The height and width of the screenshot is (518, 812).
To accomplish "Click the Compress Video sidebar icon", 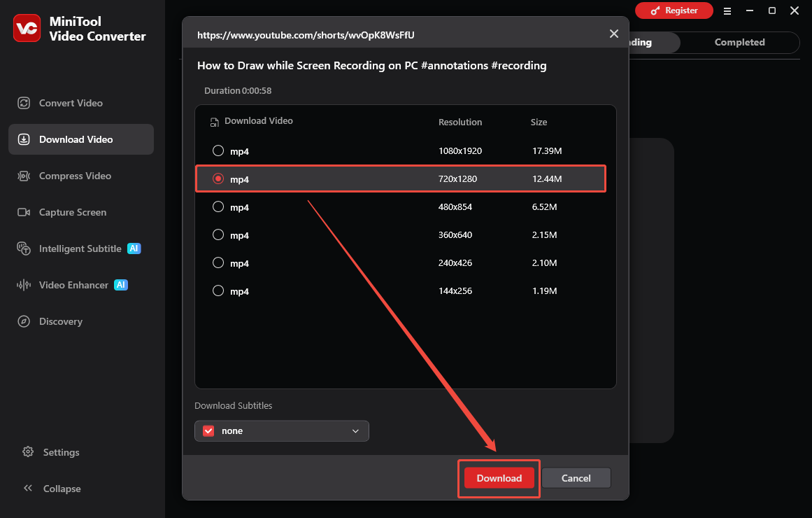I will click(24, 176).
